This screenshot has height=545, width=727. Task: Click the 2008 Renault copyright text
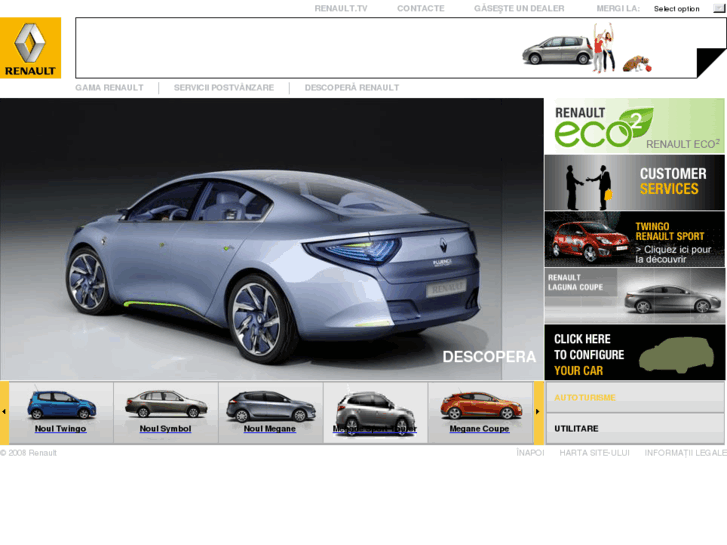28,453
